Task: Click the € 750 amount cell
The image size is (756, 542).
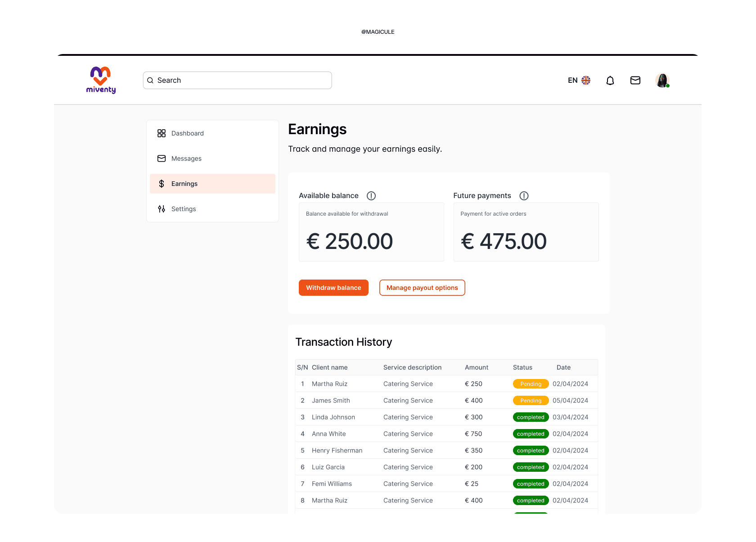Action: click(x=473, y=434)
